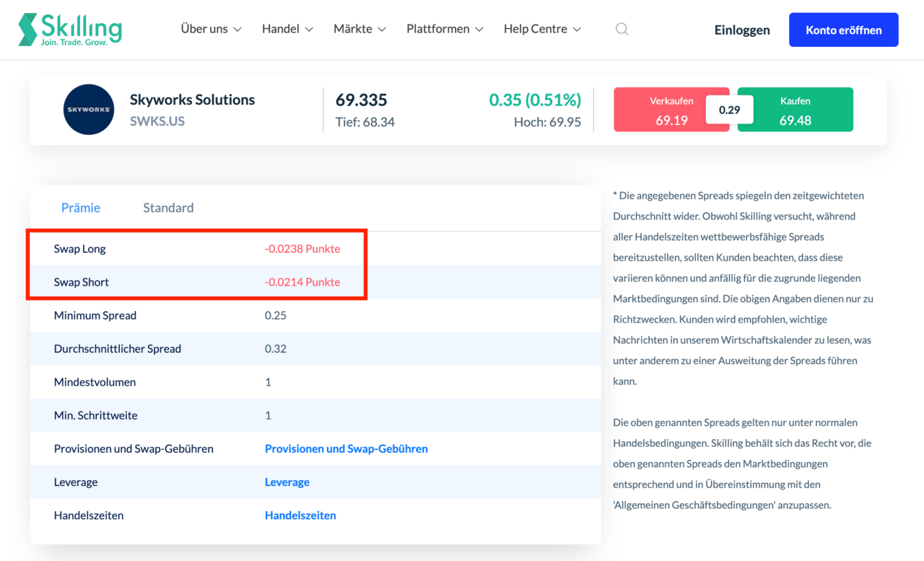The width and height of the screenshot is (924, 561).
Task: Expand the Märkte dropdown
Action: pyautogui.click(x=359, y=29)
